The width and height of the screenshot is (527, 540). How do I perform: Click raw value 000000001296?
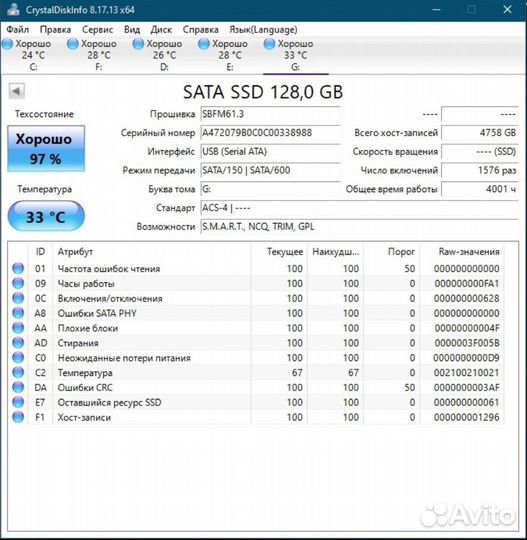pyautogui.click(x=467, y=417)
